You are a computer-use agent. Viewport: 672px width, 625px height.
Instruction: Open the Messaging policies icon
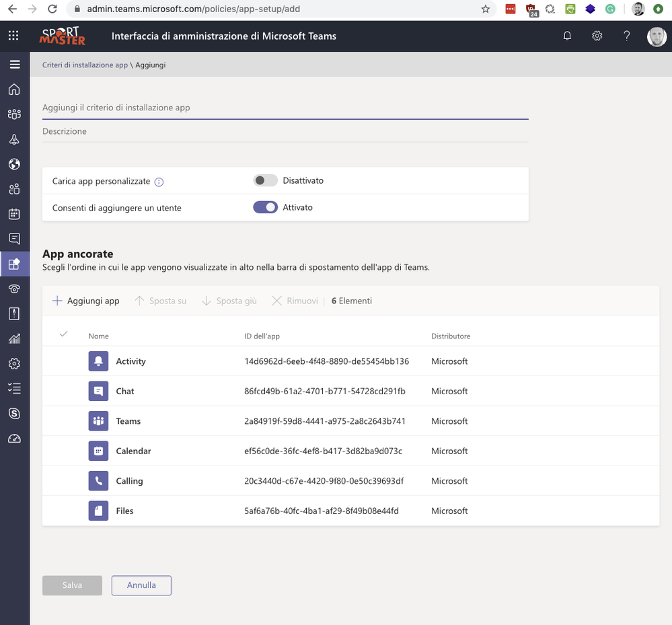click(x=14, y=239)
